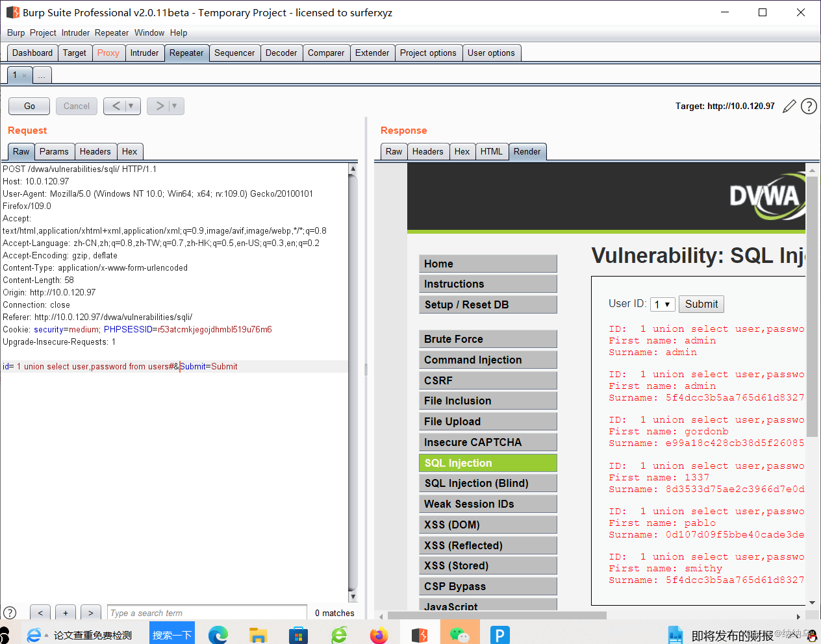The width and height of the screenshot is (821, 644).
Task: Open DVWA File Upload link
Action: (488, 421)
